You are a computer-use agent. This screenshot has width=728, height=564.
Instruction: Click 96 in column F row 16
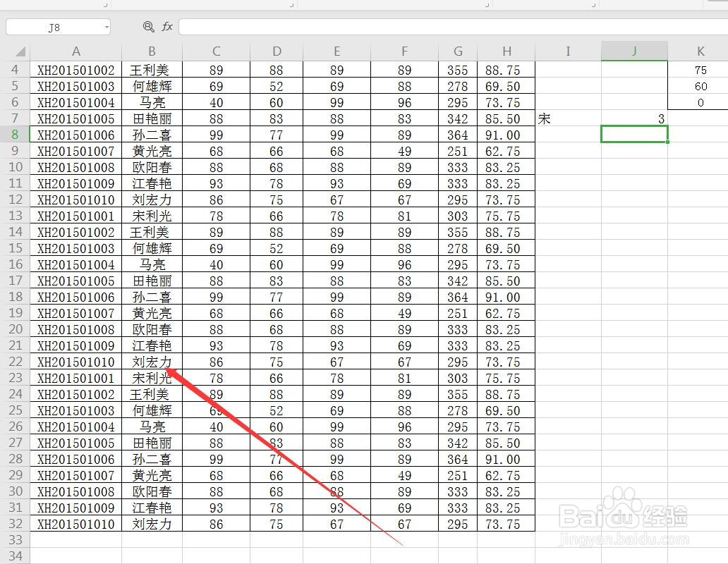coord(404,264)
